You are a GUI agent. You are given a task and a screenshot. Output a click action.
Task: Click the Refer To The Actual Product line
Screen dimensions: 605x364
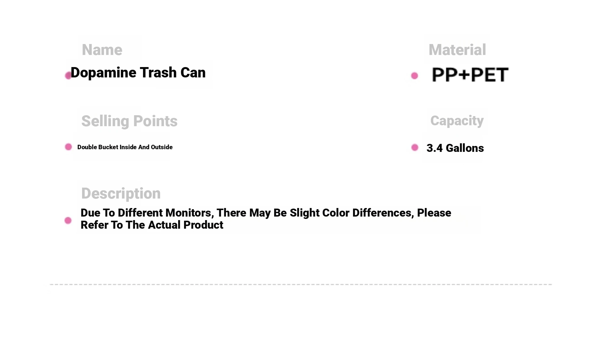[x=152, y=225]
